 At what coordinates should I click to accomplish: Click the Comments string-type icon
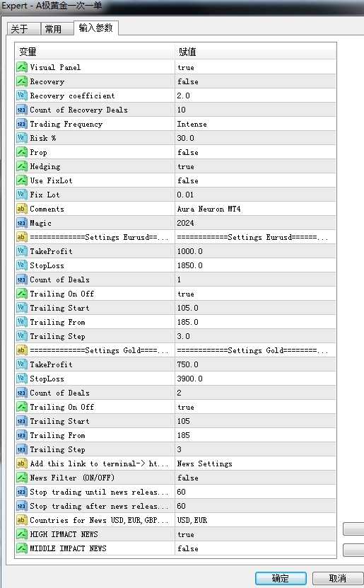pos(22,209)
